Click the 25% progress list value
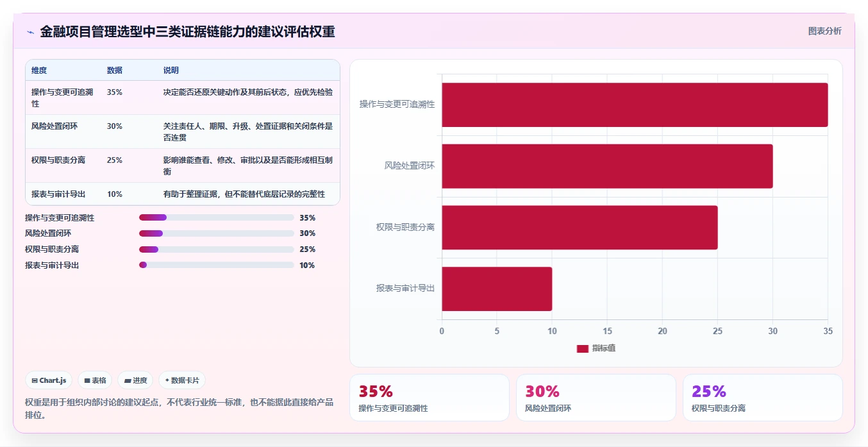This screenshot has height=447, width=868. click(x=307, y=249)
